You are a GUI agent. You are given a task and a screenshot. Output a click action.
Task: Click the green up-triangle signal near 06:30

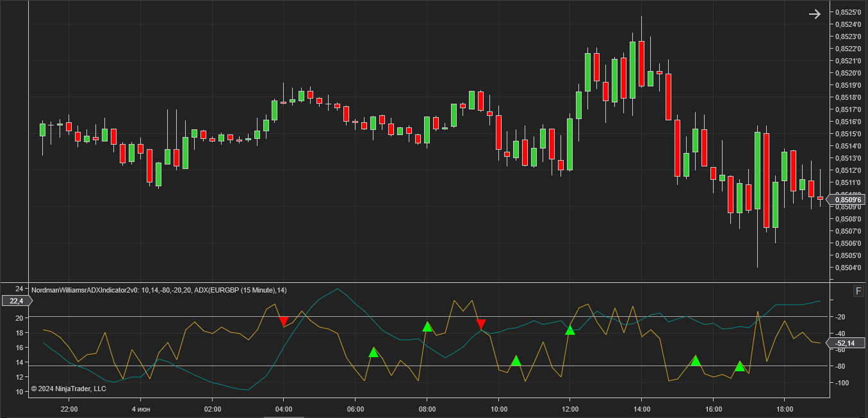(374, 352)
